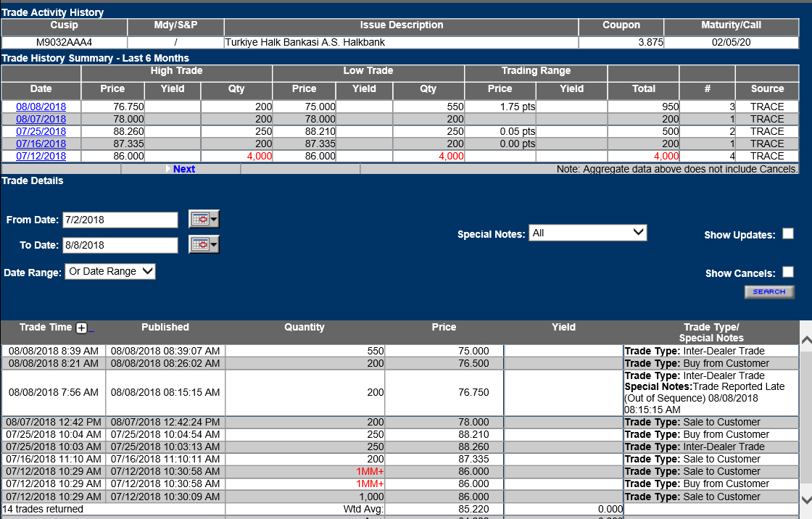This screenshot has height=519, width=812.
Task: Click the SEARCH button
Action: click(x=769, y=292)
